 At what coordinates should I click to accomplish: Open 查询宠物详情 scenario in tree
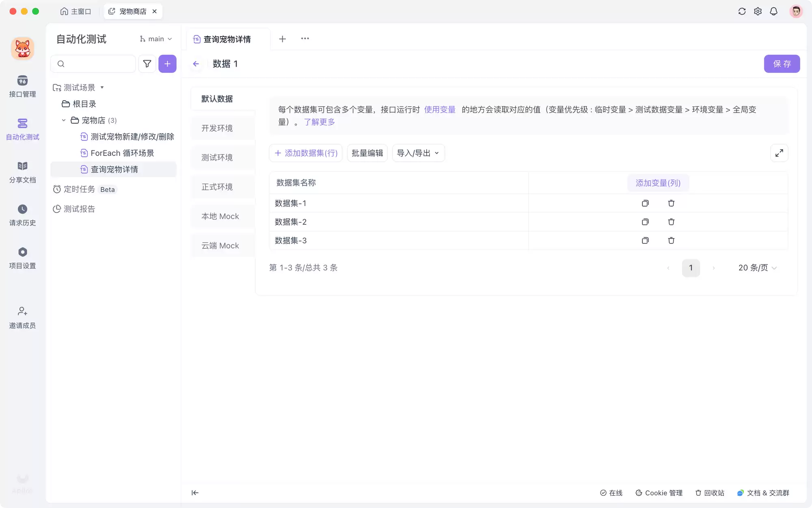(114, 169)
